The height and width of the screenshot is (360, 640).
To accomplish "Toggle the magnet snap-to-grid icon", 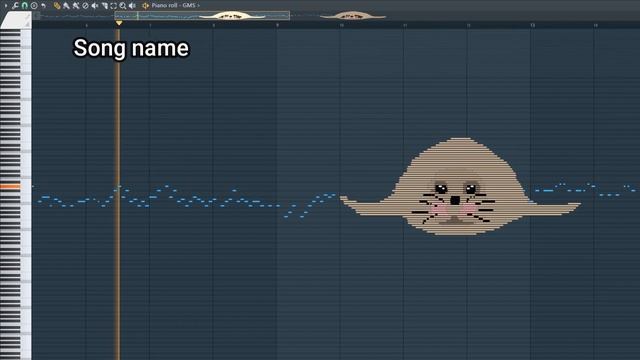I will [x=24, y=6].
